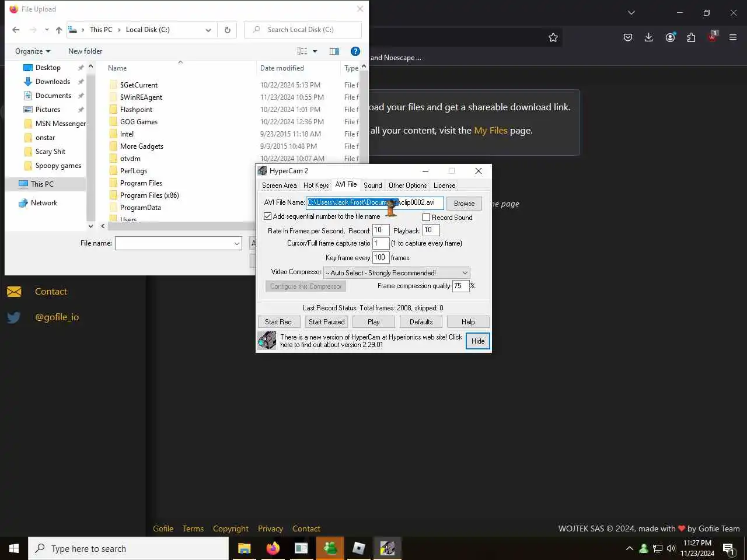Go back in File Upload dialog
The width and height of the screenshot is (747, 560).
[16, 30]
